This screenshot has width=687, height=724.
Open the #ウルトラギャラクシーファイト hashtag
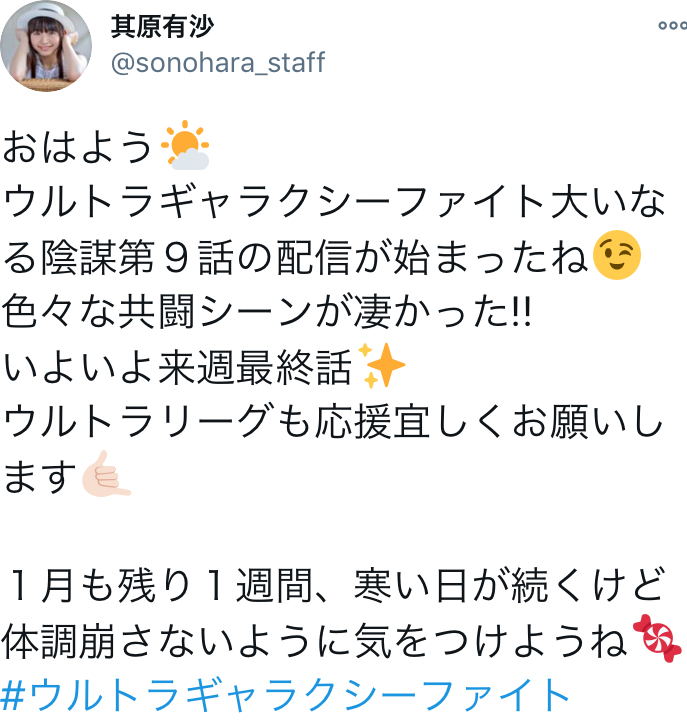[285, 695]
